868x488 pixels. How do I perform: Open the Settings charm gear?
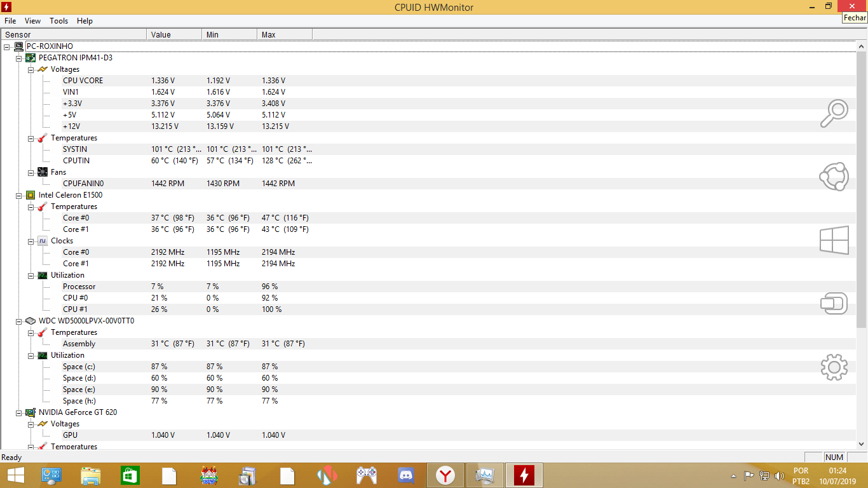834,367
